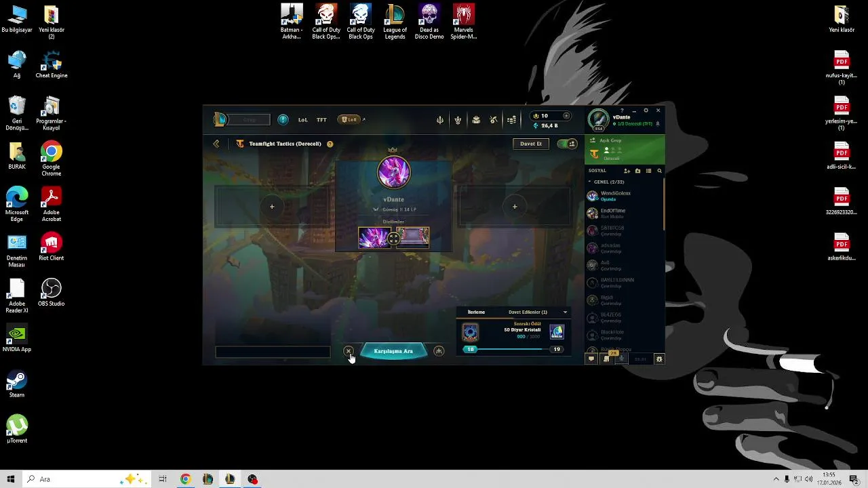Click the lobby chat input field

[273, 352]
